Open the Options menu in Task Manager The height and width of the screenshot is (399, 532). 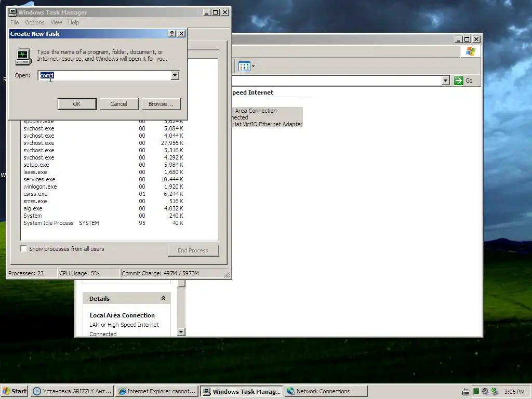(35, 22)
